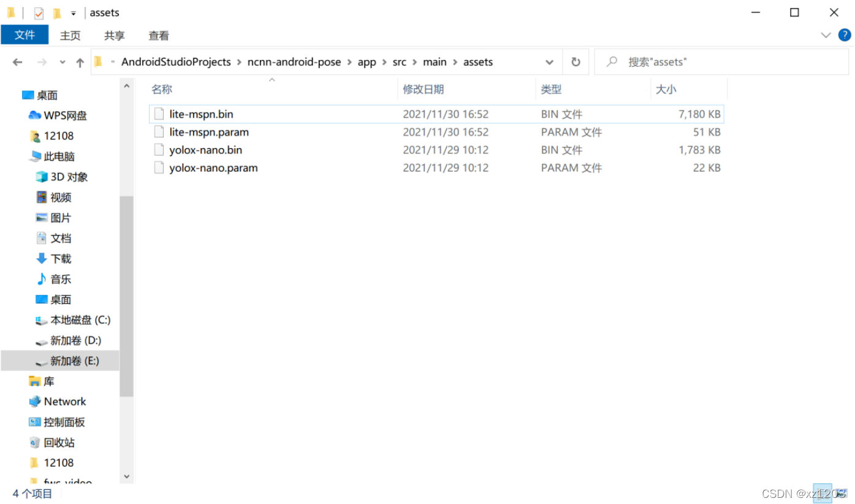855x504 pixels.
Task: Click the 2021/11/29 10:12 date of yolox-nano.bin
Action: [x=446, y=149]
